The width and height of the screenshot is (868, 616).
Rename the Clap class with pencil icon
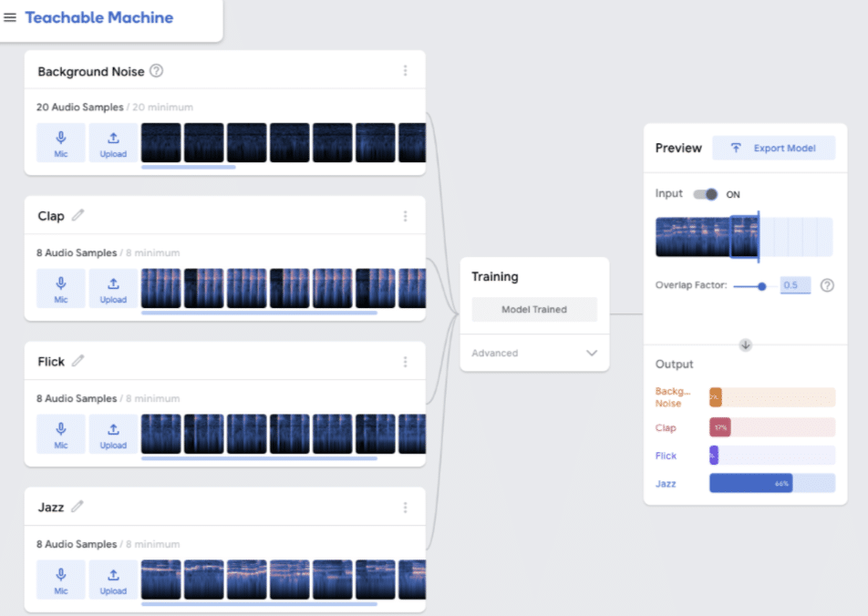[x=78, y=215]
